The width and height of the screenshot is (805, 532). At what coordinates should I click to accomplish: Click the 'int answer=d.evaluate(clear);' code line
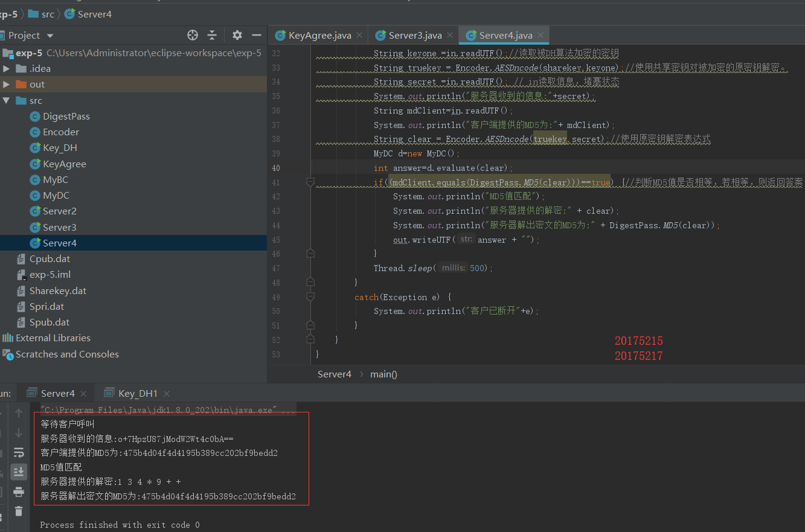tap(443, 168)
